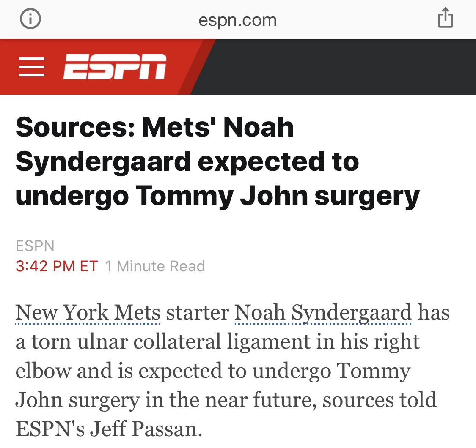The image size is (476, 448).
Task: Click 'Syndergaard expected to' headline line
Action: 187,162
